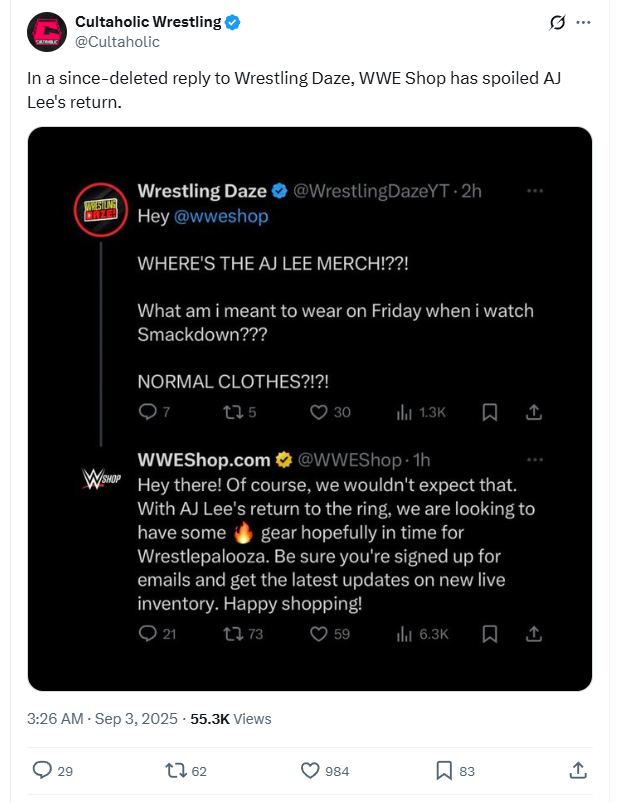Click the WWE Shop logo avatar

100,476
